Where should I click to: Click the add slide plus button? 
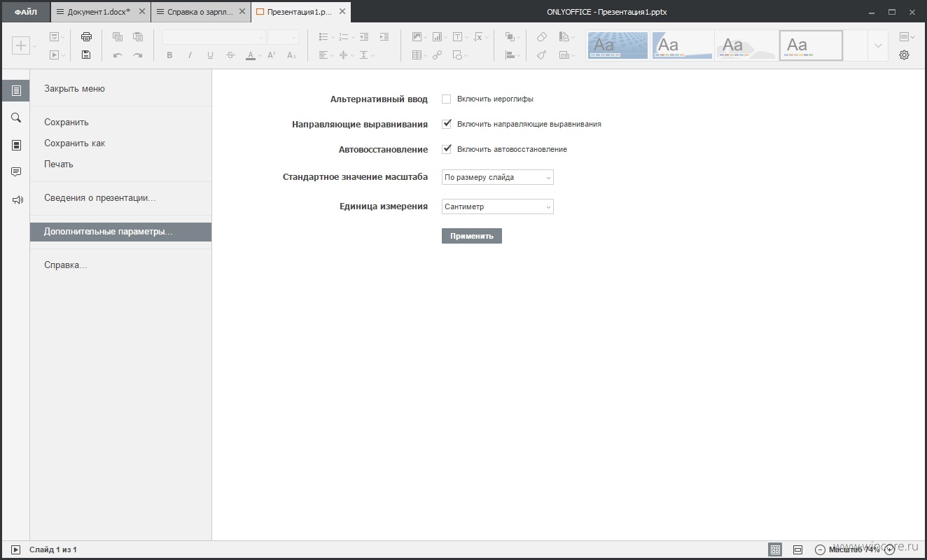(x=21, y=45)
